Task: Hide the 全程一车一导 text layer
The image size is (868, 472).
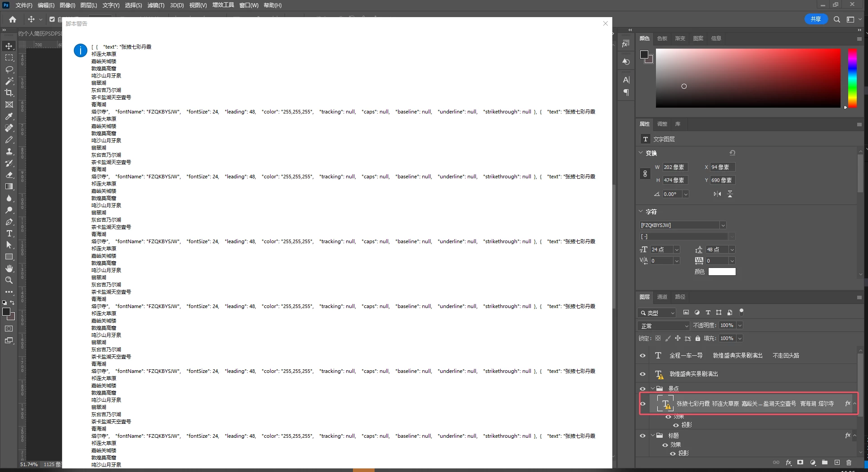Action: coord(642,356)
